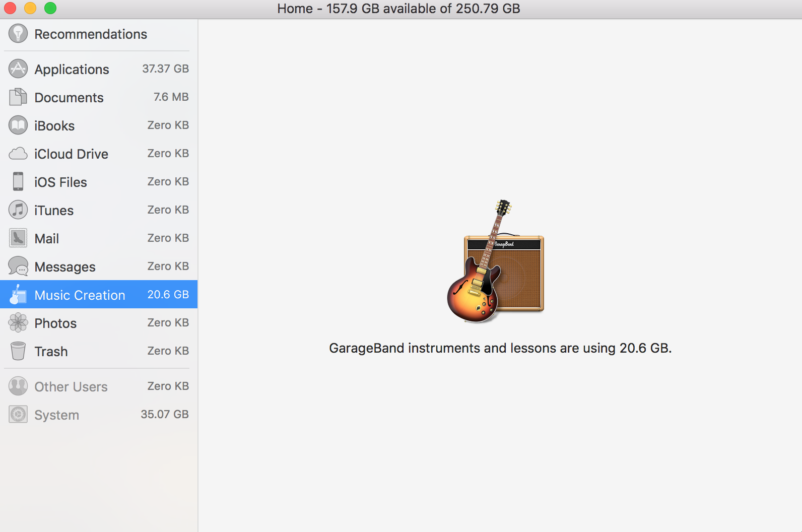802x532 pixels.
Task: Select the System entry
Action: coord(99,415)
